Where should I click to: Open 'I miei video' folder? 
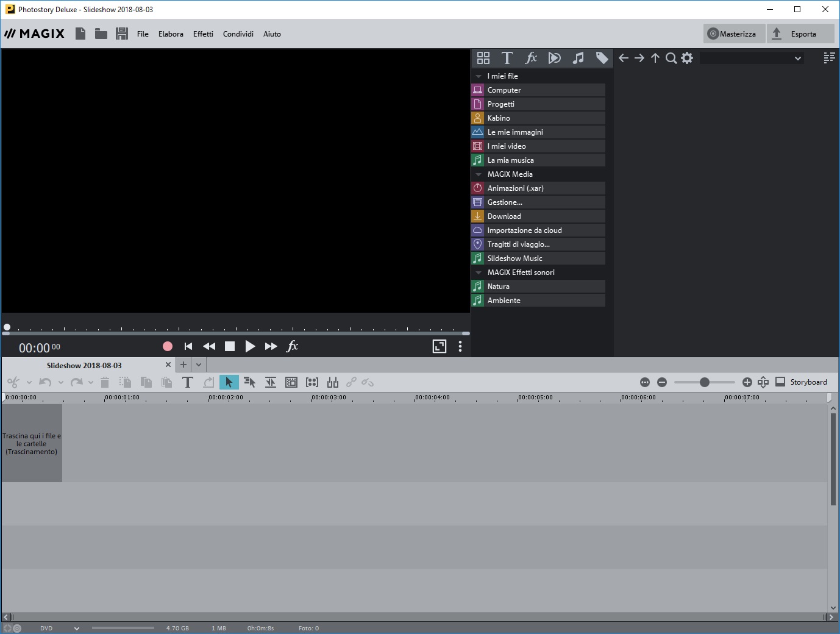coord(538,146)
